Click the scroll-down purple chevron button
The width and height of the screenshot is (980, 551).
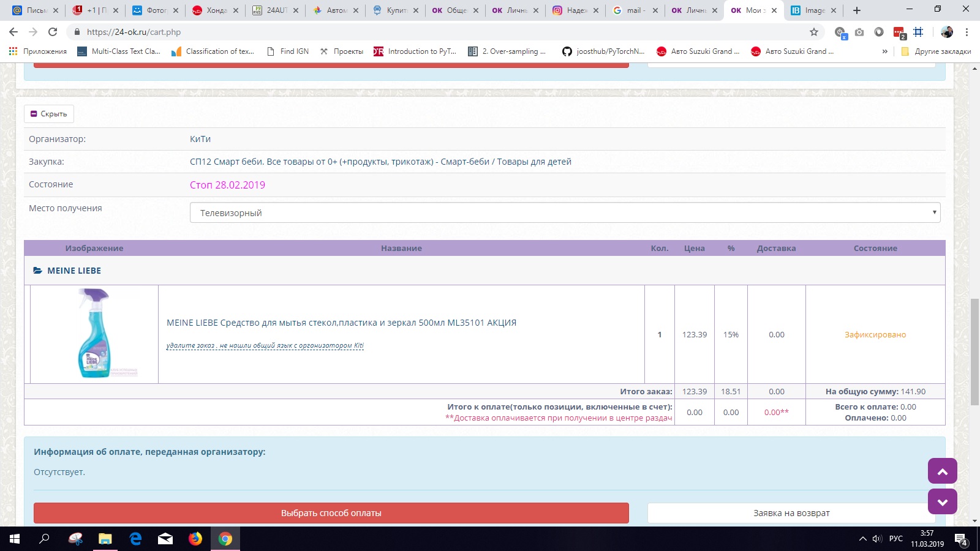[x=942, y=502]
